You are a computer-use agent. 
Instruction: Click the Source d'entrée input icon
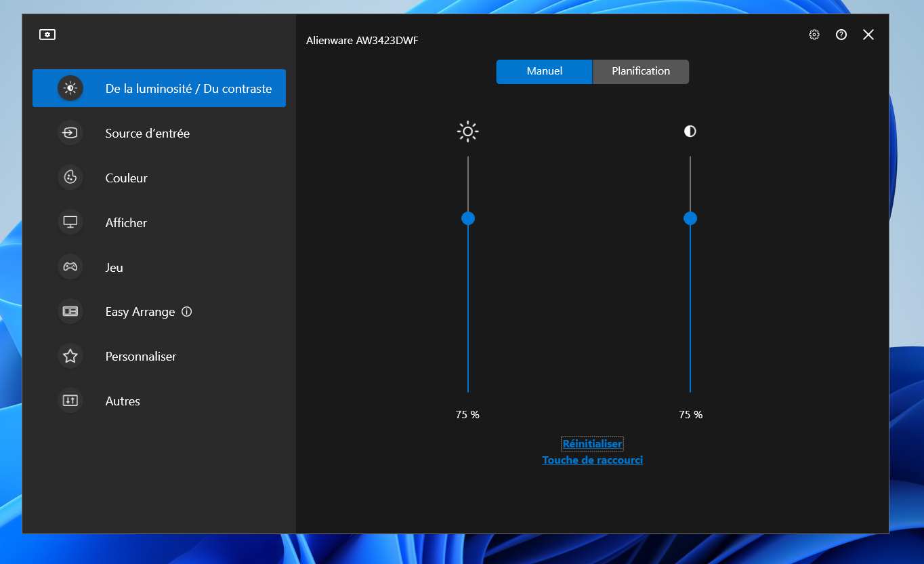click(70, 133)
